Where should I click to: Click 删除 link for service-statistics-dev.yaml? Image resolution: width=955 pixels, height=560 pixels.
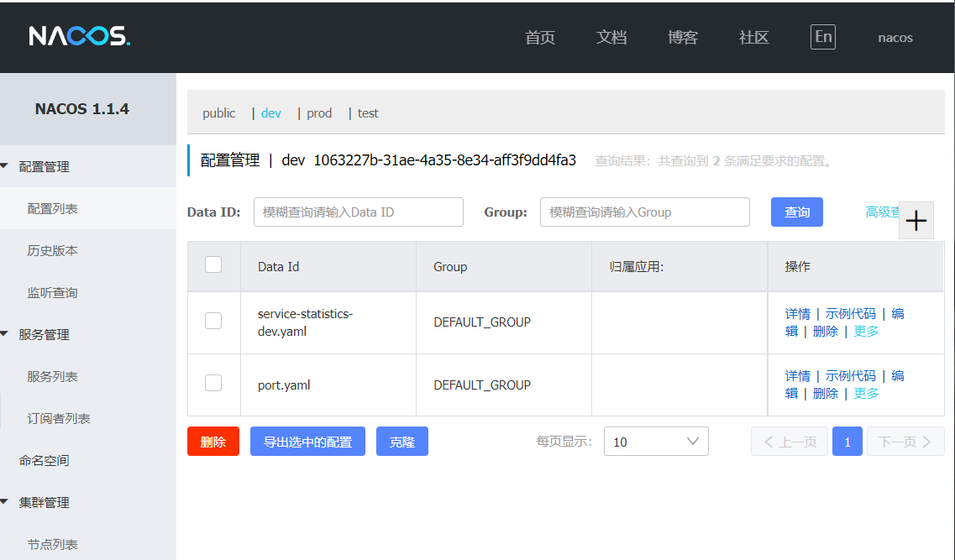click(x=826, y=331)
